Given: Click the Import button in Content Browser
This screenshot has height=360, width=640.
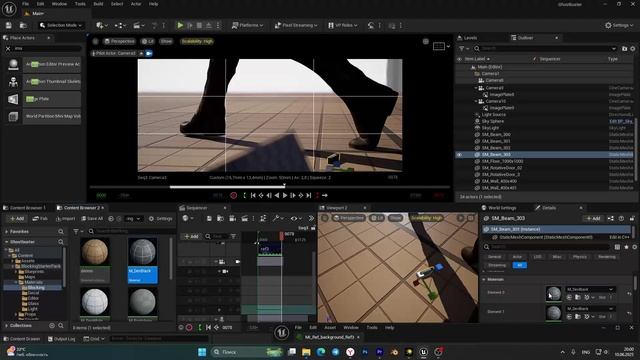Looking at the screenshot, I should coord(65,219).
